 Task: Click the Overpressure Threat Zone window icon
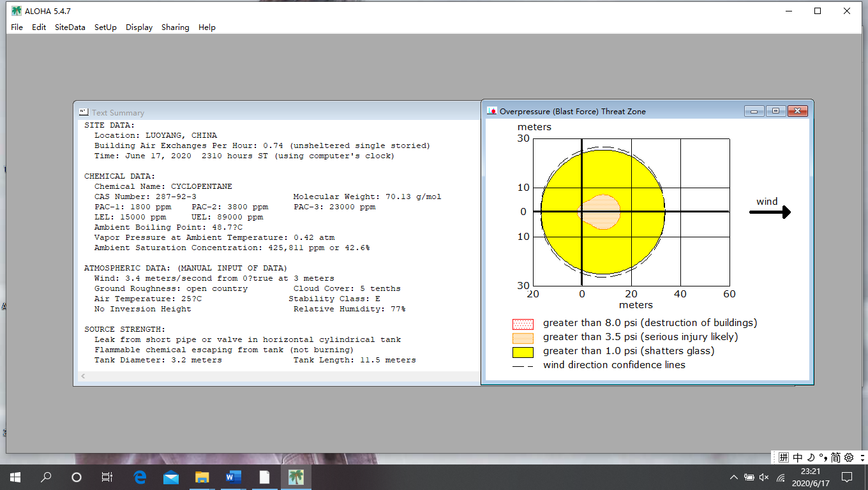click(491, 111)
